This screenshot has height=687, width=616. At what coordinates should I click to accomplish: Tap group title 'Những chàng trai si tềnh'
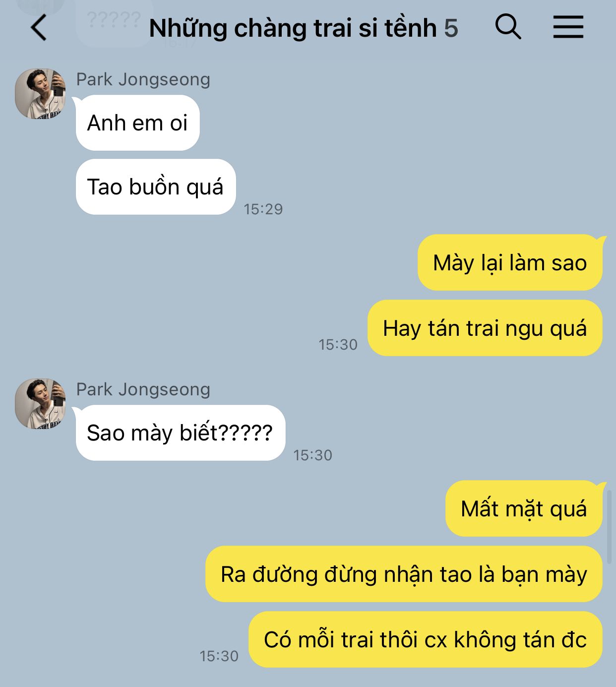click(293, 28)
